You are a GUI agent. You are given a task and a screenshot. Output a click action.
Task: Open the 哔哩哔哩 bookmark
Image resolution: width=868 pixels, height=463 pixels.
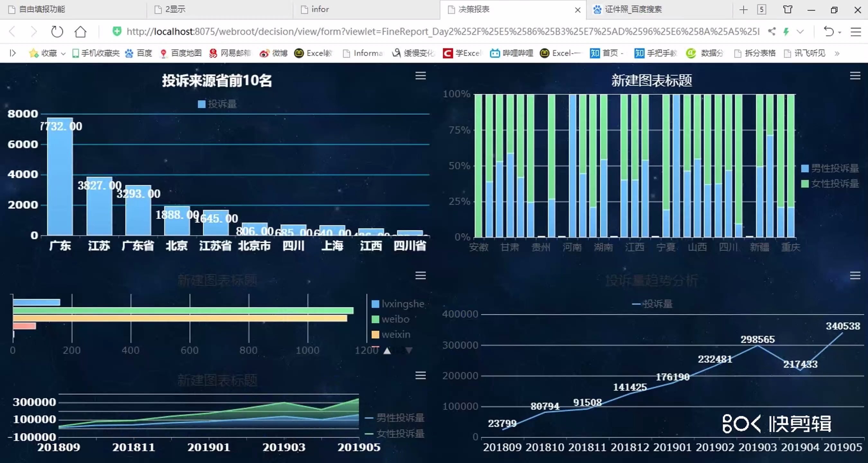click(x=511, y=53)
